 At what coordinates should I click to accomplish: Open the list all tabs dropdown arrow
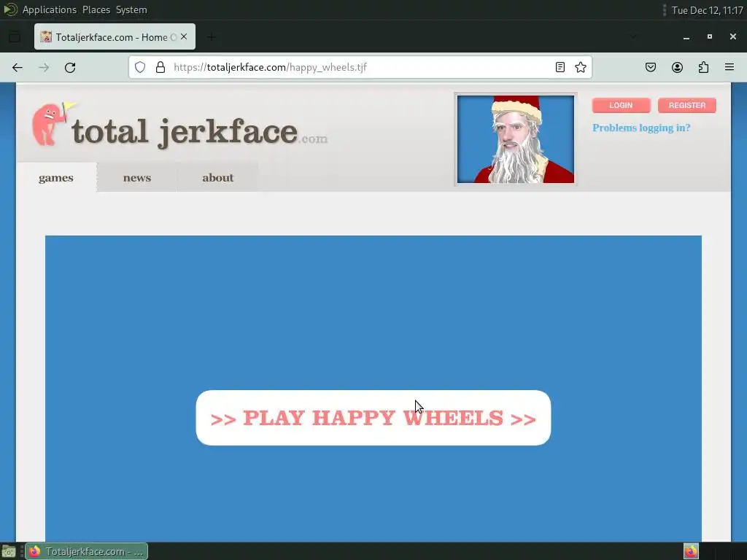pos(633,36)
